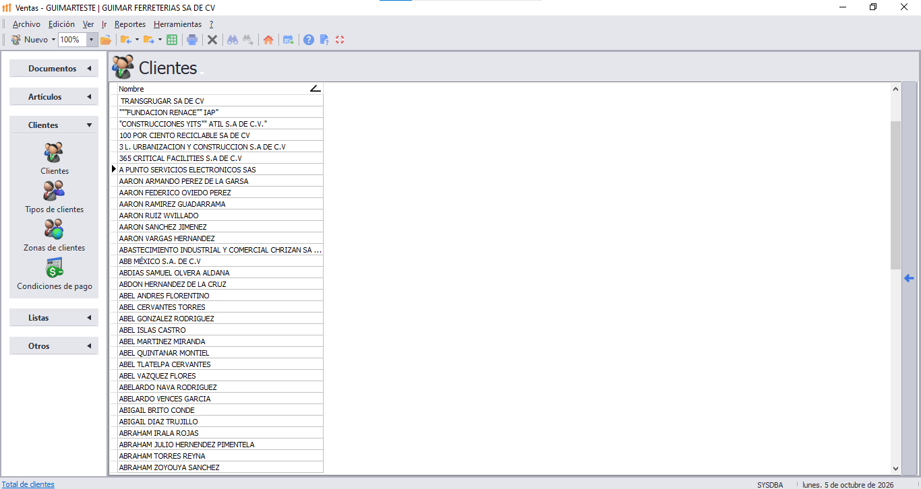Click the Nombre column header to sort

click(x=220, y=89)
